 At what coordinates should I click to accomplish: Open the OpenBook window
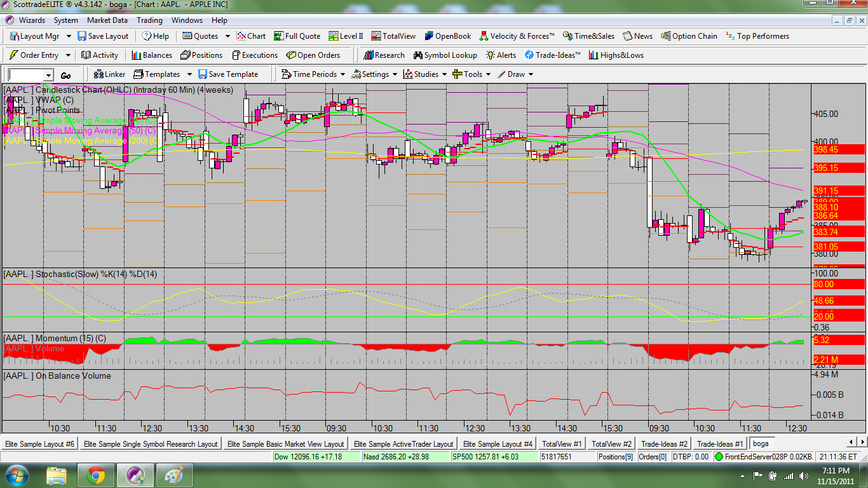coord(448,36)
